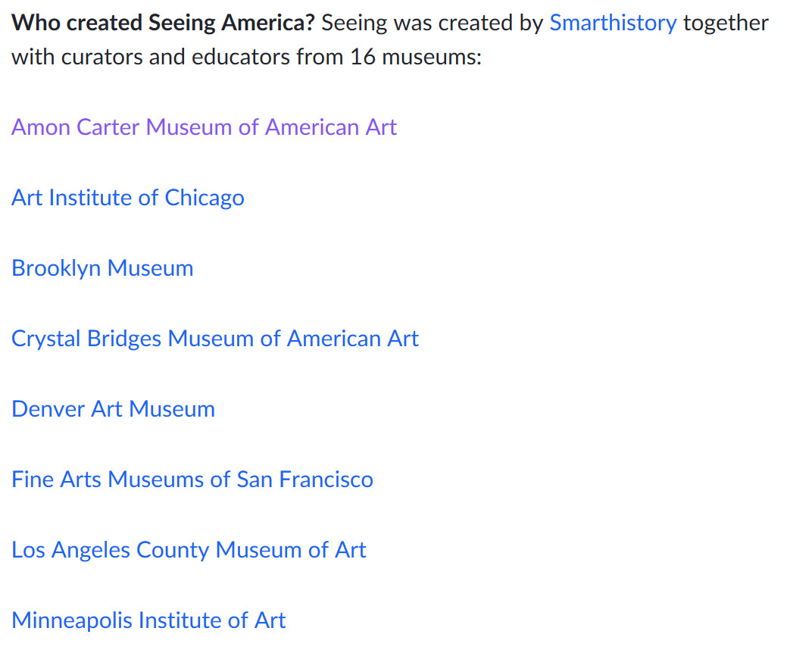Visit the Art Institute of Chicago link

tap(128, 198)
